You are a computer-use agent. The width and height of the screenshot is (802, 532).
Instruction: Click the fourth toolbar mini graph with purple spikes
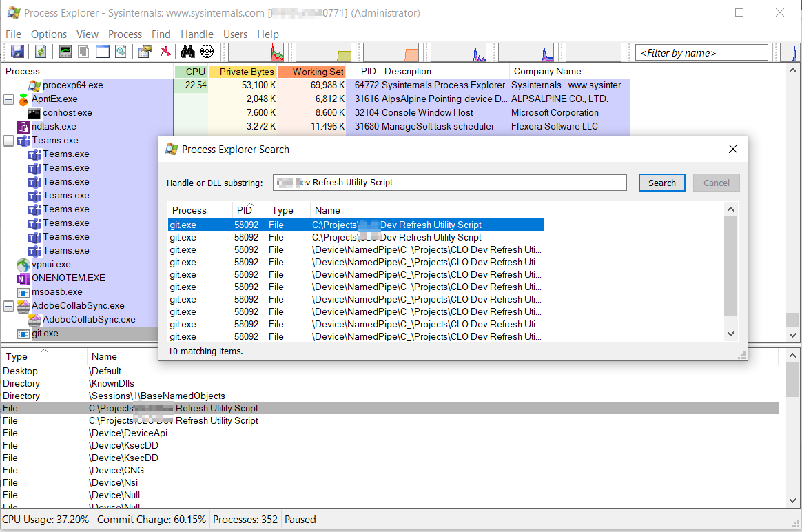458,52
